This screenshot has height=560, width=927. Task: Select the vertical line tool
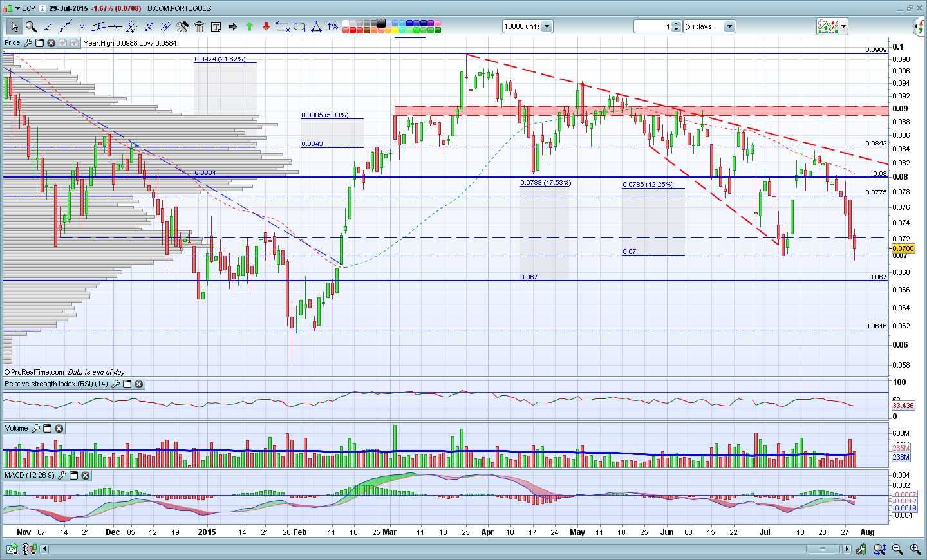point(82,26)
